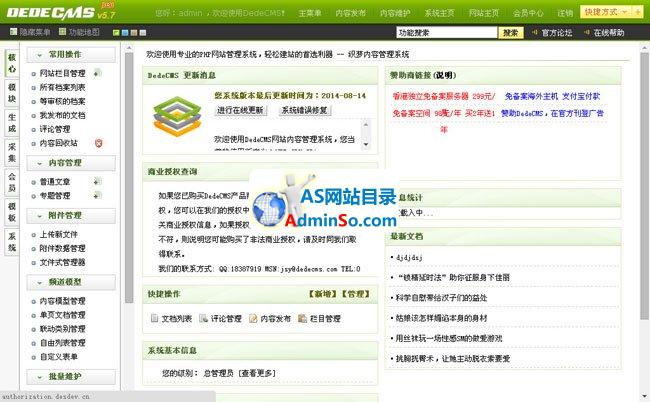Click the 官方论坛 arrow icon link

point(535,32)
